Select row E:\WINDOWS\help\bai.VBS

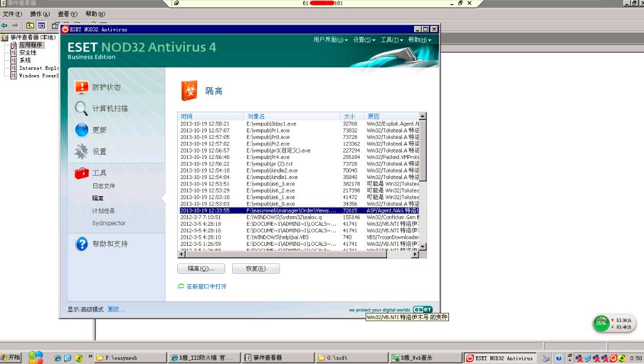(x=299, y=237)
